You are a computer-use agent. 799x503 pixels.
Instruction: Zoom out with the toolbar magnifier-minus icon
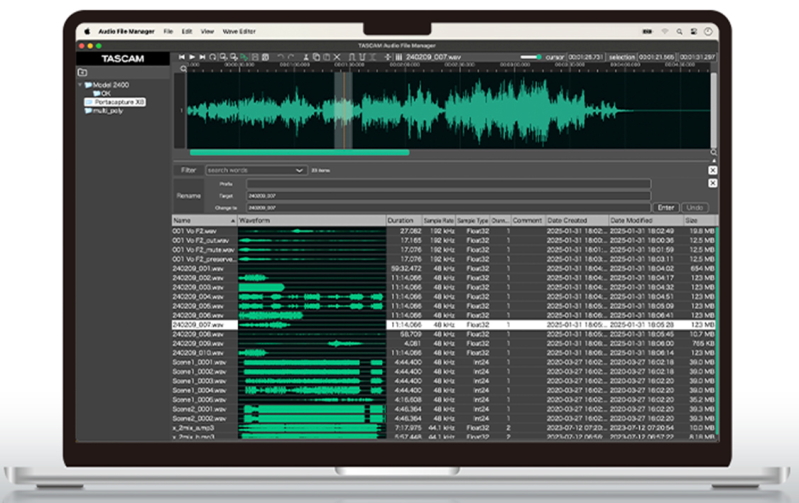pos(233,57)
